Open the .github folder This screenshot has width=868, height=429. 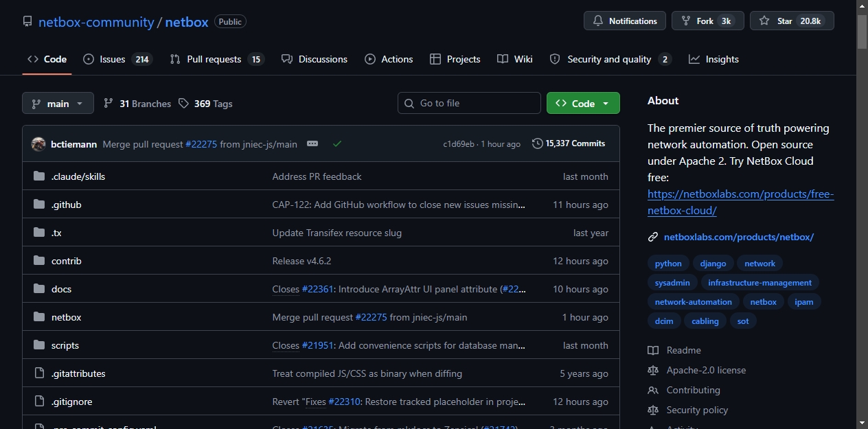67,205
